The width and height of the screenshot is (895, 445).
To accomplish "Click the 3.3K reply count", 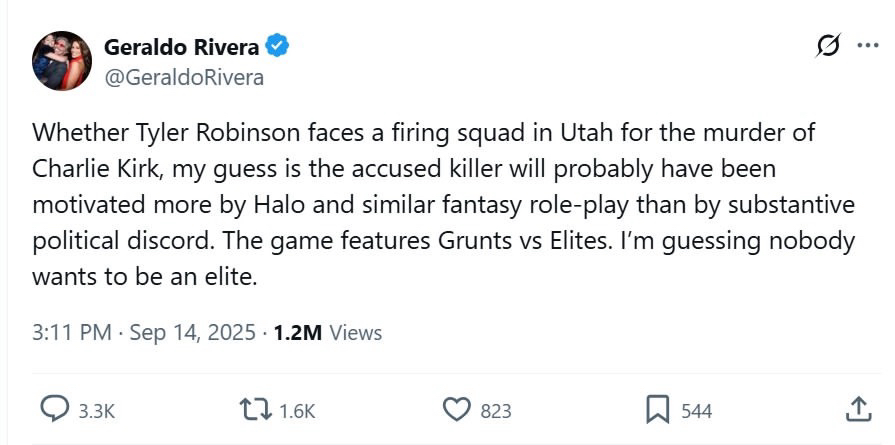I will coord(98,410).
